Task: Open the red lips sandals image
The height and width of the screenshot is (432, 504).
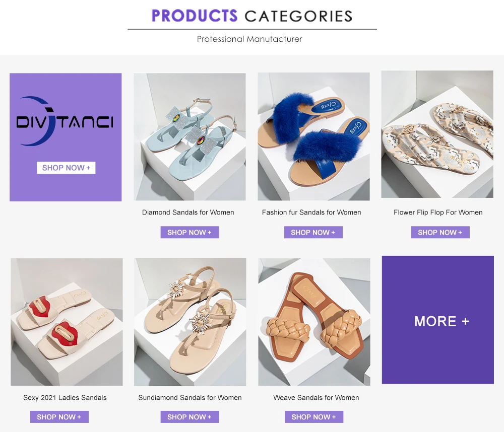Action: point(67,322)
